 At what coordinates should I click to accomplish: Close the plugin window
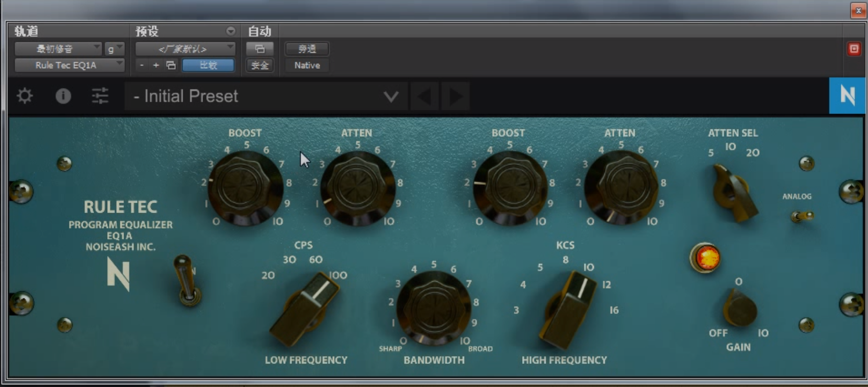click(858, 10)
